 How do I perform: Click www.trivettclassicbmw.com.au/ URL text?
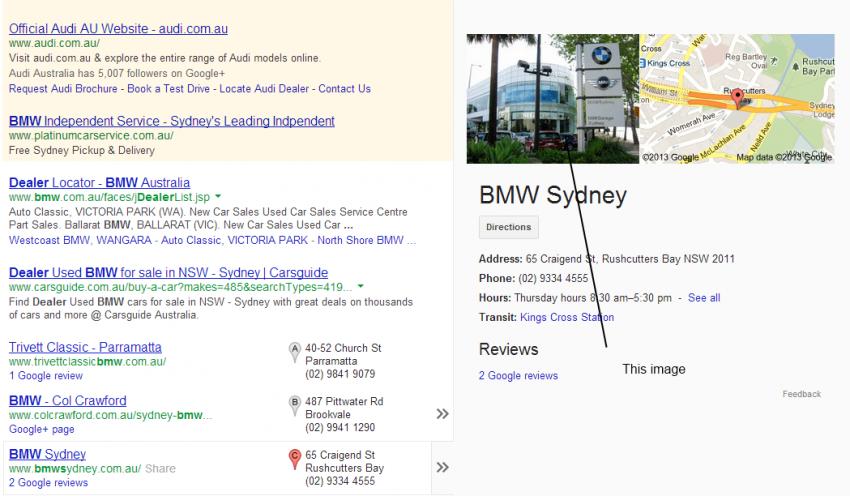(x=87, y=362)
